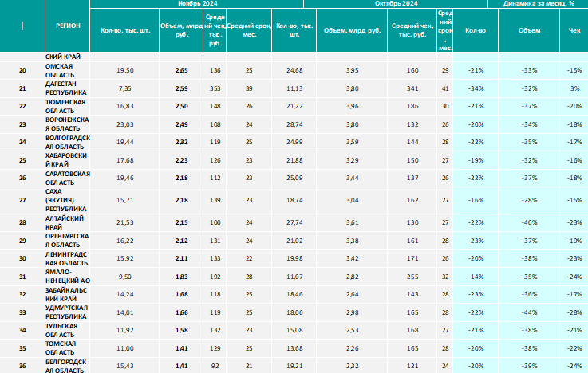Click Dagestan average check value 353
Screen dimensions: 588x373
click(x=215, y=88)
